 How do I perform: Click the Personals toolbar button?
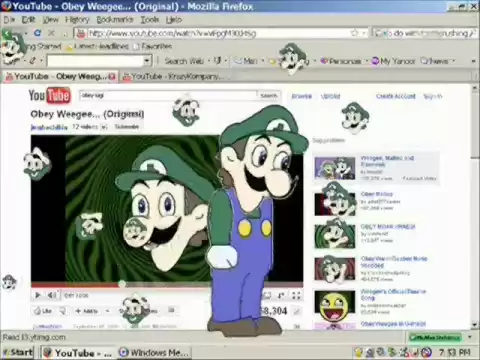coord(341,61)
